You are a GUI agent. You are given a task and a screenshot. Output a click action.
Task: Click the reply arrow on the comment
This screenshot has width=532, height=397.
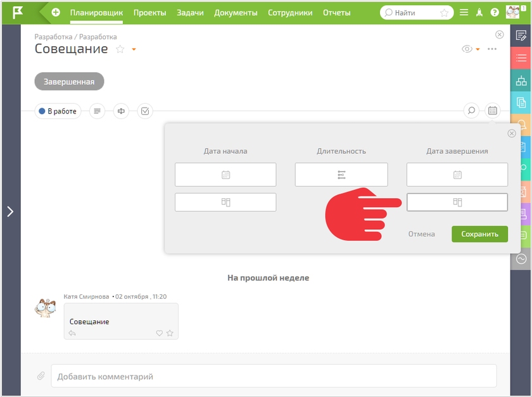pyautogui.click(x=72, y=333)
